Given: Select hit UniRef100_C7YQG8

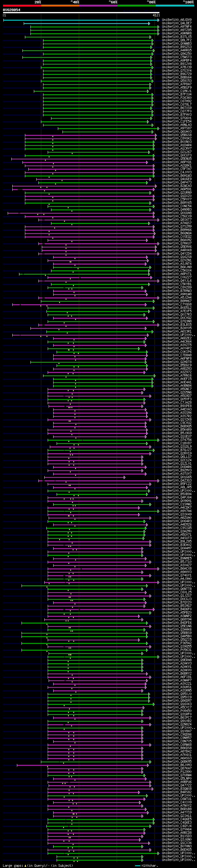Looking at the screenshot, I should tap(177, 304).
